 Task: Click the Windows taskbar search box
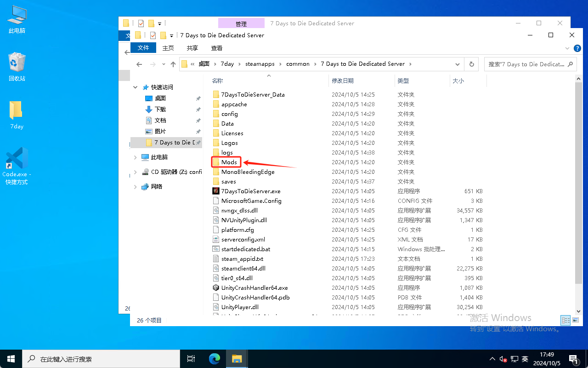(x=101, y=359)
